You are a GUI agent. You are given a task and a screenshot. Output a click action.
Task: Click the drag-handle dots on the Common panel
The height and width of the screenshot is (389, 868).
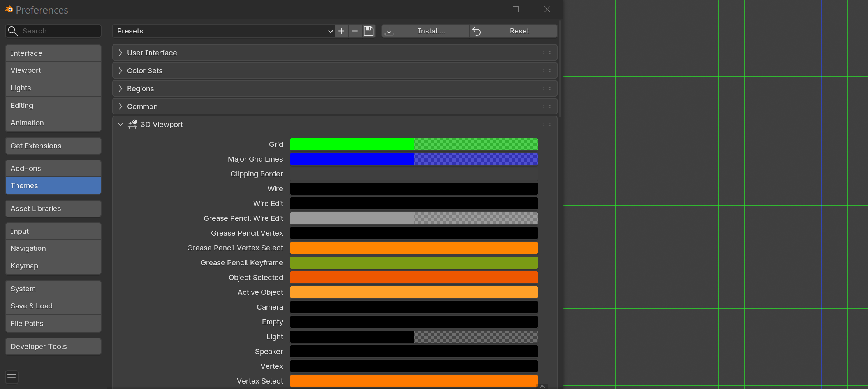(547, 106)
